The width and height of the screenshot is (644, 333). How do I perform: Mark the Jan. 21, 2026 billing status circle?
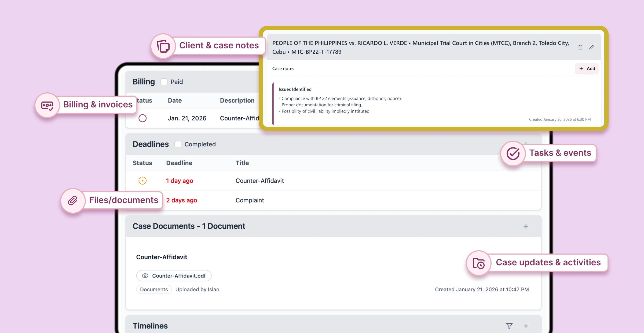click(x=142, y=118)
